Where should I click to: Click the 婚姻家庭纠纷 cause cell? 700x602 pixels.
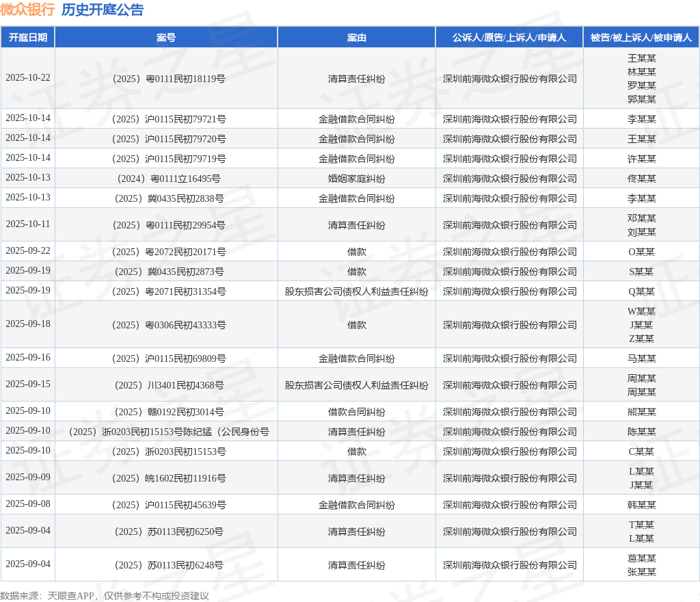[356, 179]
